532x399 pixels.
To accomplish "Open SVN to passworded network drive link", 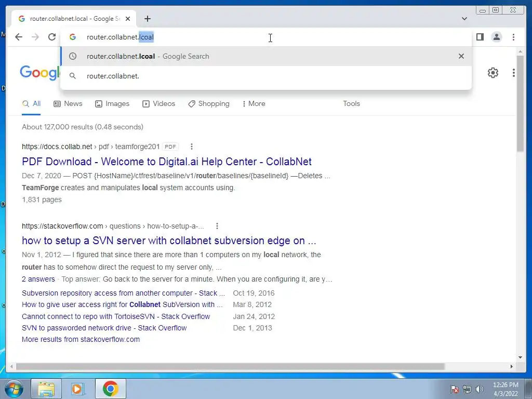I will (104, 328).
